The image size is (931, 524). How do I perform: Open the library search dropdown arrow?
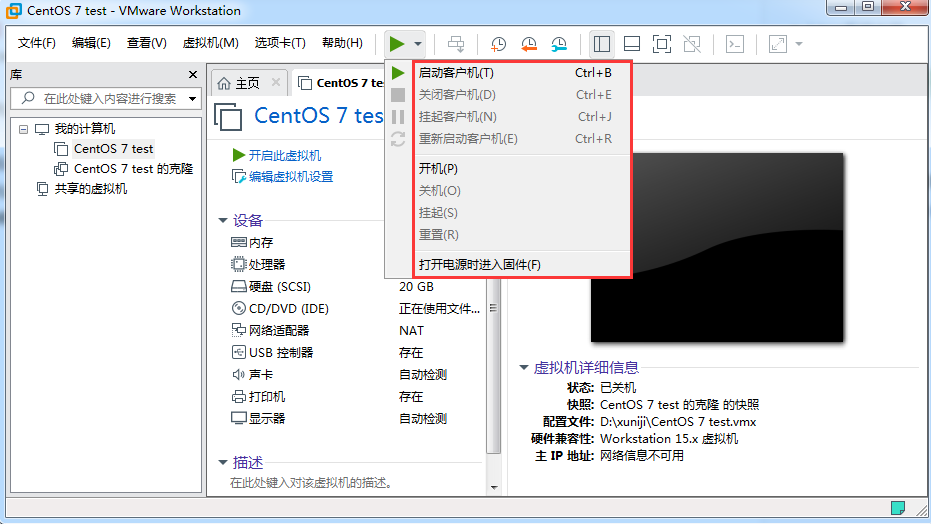coord(192,99)
